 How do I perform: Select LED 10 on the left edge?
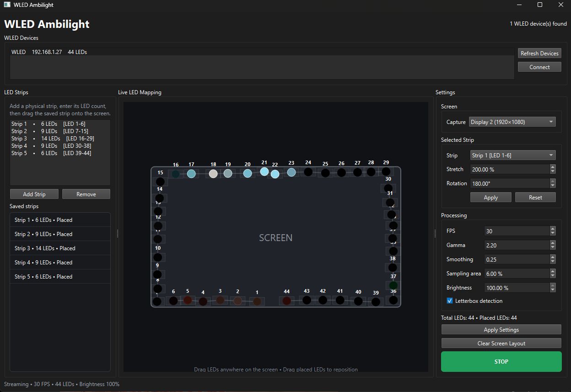pos(158,257)
